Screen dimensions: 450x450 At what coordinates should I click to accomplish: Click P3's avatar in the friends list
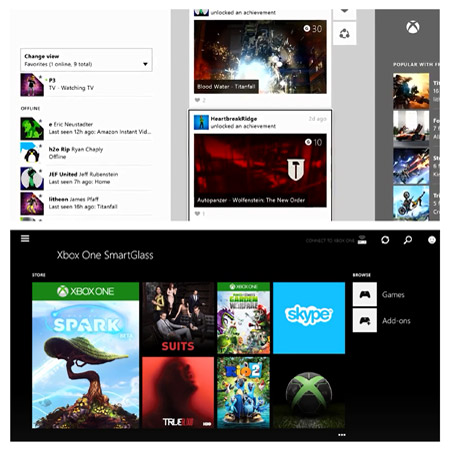click(x=32, y=85)
